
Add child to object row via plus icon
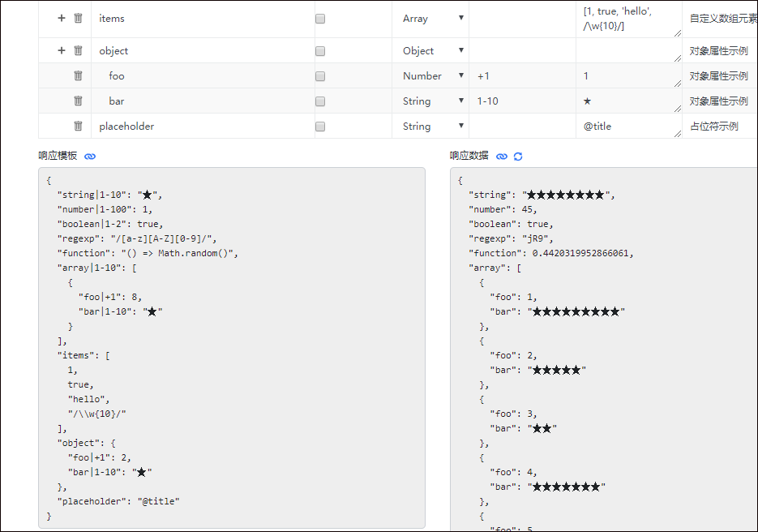coord(62,50)
